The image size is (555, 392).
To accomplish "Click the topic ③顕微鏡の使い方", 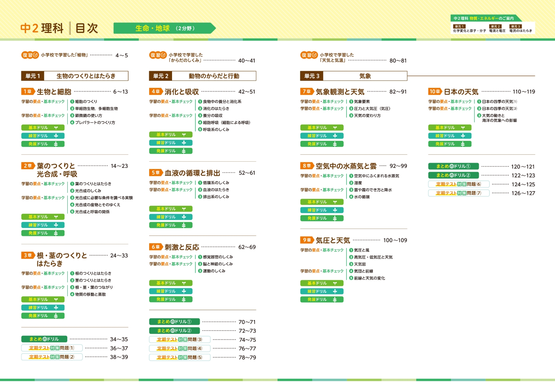I will pos(86,116).
